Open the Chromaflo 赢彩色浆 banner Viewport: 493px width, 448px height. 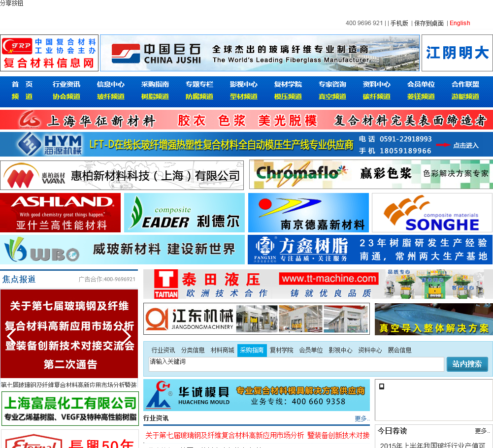pyautogui.click(x=371, y=174)
